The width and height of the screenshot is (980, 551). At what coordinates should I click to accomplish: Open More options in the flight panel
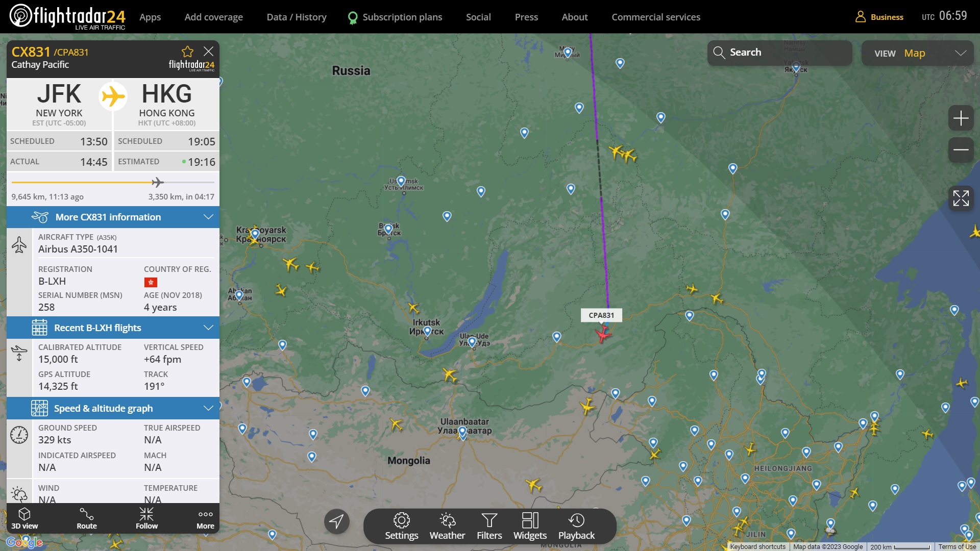(x=205, y=518)
